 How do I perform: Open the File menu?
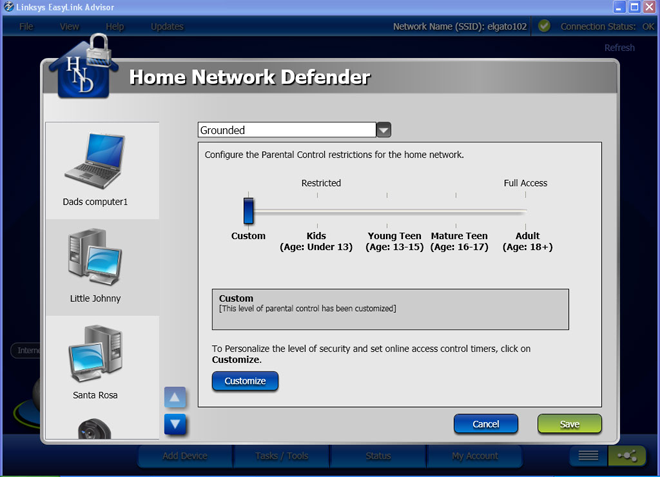(27, 26)
